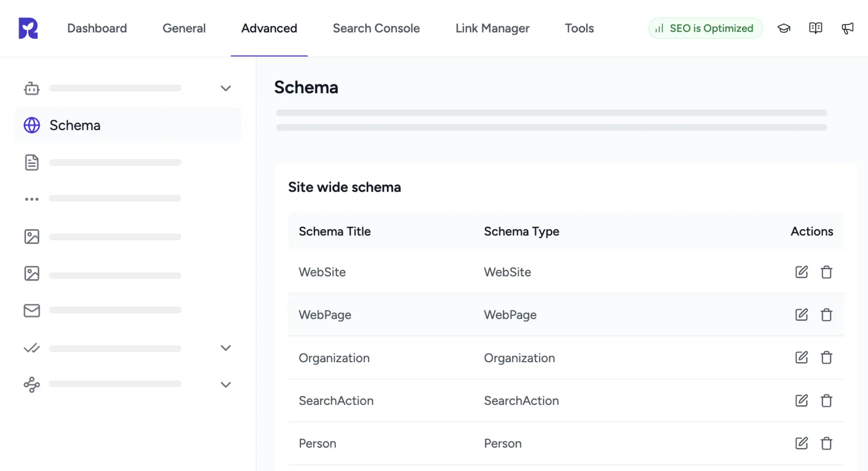
Task: Click WebSite in the Schema Title column
Action: click(322, 272)
